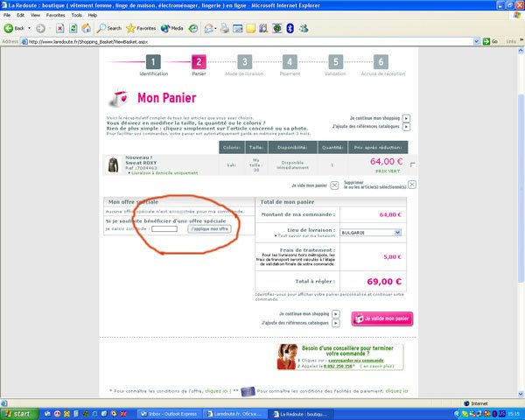
Task: Click the 'Je vide mon panier' X icon
Action: (x=334, y=185)
